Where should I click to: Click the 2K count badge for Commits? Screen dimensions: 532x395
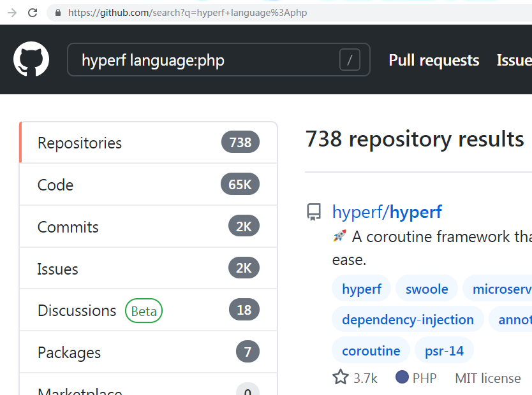pos(244,226)
